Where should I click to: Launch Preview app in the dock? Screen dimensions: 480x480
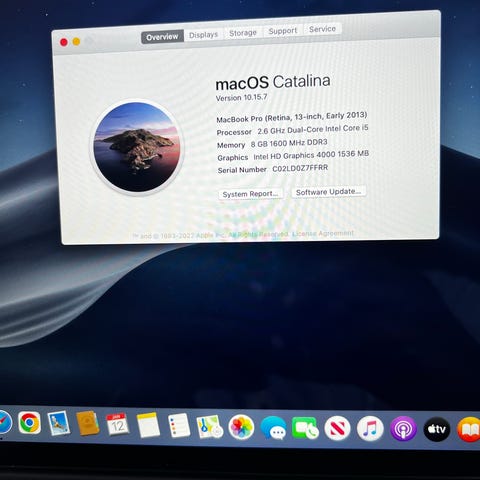pyautogui.click(x=59, y=423)
